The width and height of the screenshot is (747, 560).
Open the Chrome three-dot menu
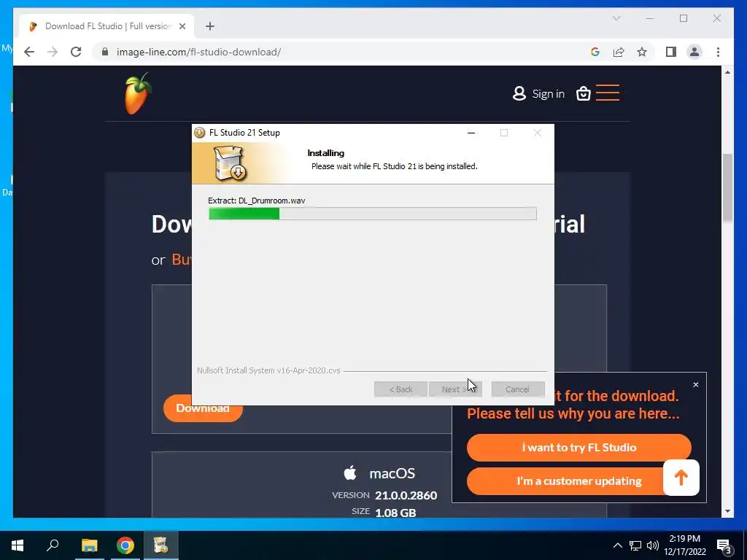point(718,52)
